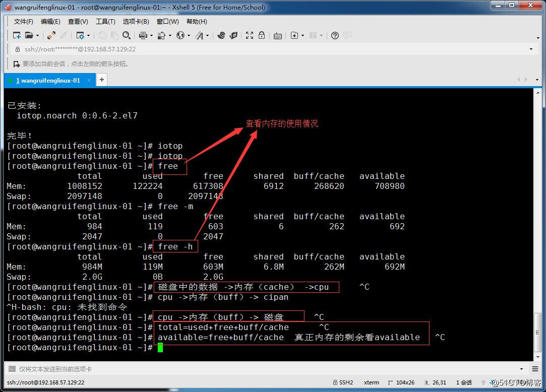Click the Help question mark icon
This screenshot has height=392, width=546.
(x=335, y=35)
